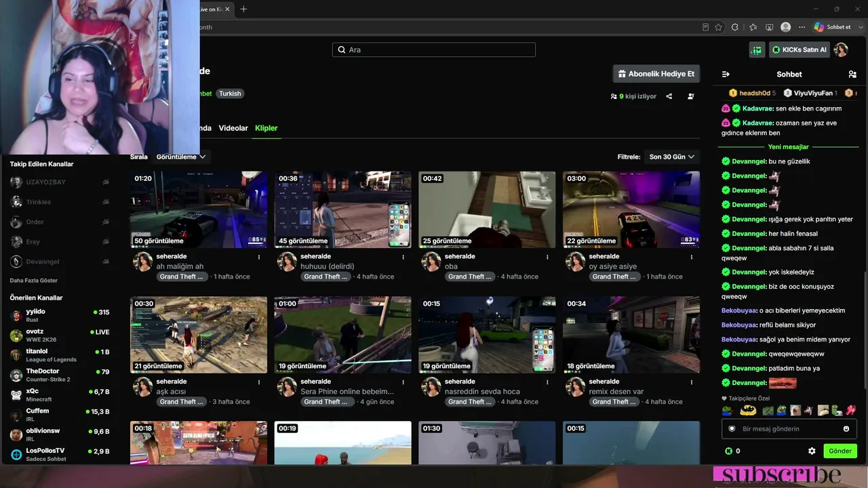This screenshot has height=488, width=868.
Task: Click the share icon next to viewer count
Action: tap(669, 96)
